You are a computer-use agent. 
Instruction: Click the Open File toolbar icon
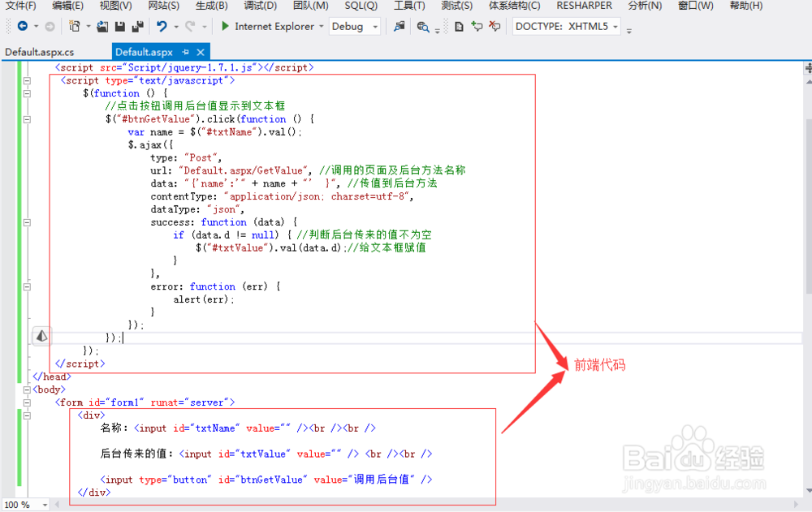tap(102, 27)
